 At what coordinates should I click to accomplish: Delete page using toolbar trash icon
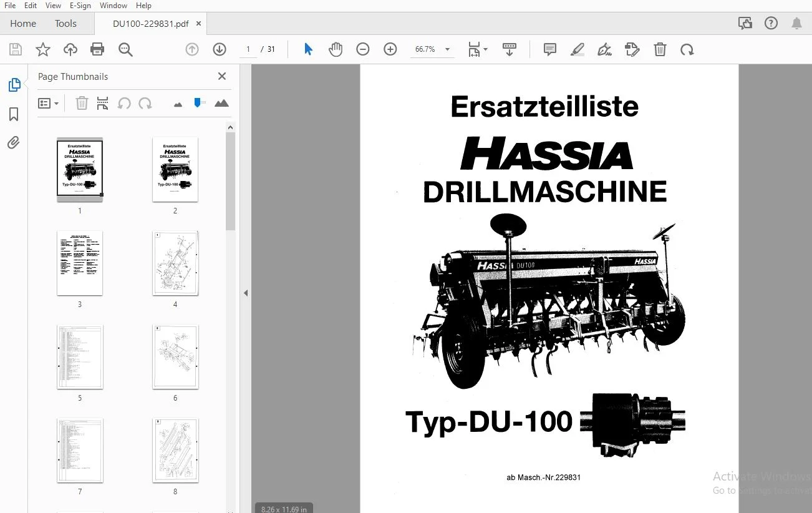[660, 49]
